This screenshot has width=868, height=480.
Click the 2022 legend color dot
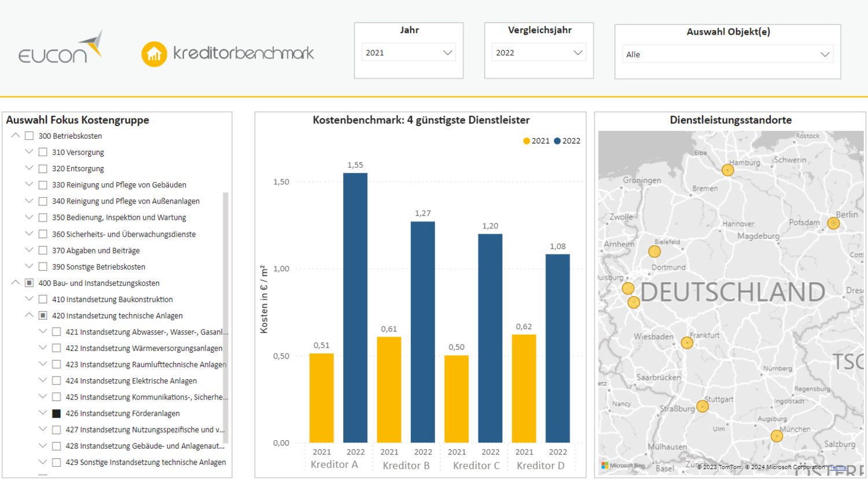pos(557,141)
